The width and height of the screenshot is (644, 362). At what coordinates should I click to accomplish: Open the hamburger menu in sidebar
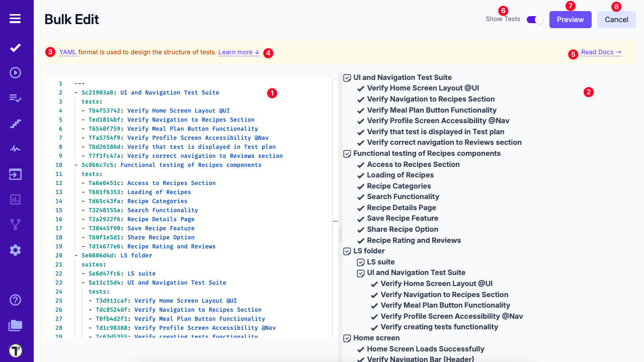click(15, 19)
